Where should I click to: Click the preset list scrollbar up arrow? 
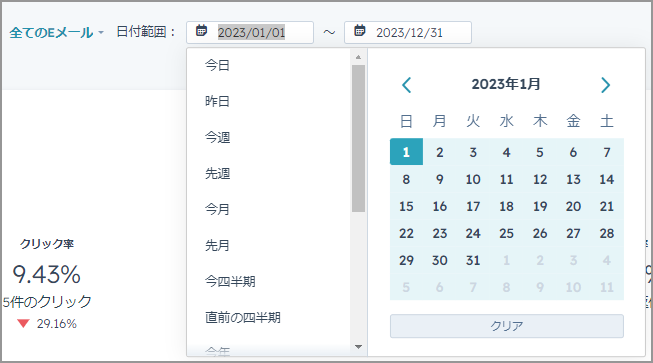(358, 57)
